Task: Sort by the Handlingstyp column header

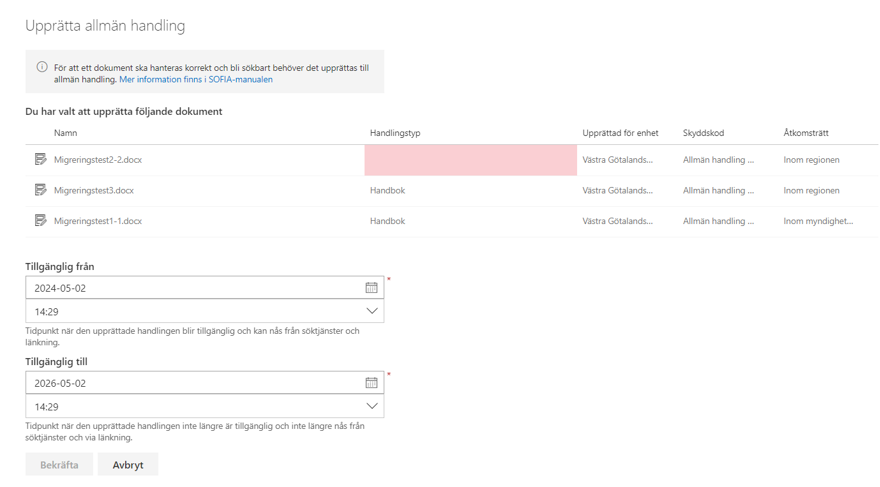Action: 395,133
